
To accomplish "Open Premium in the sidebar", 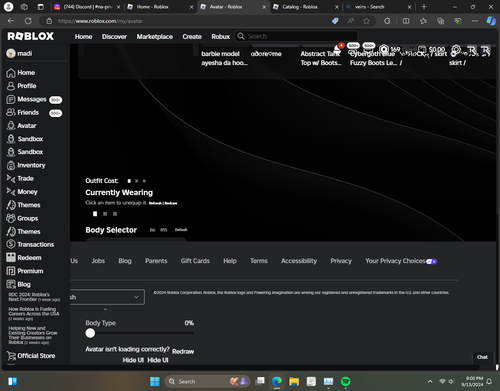I will point(25,271).
